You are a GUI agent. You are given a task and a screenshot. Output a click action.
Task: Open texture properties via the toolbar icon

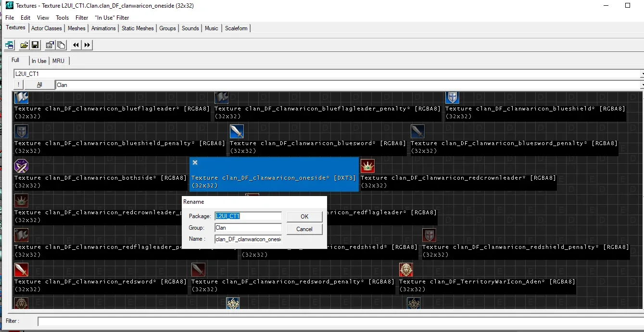(50, 45)
